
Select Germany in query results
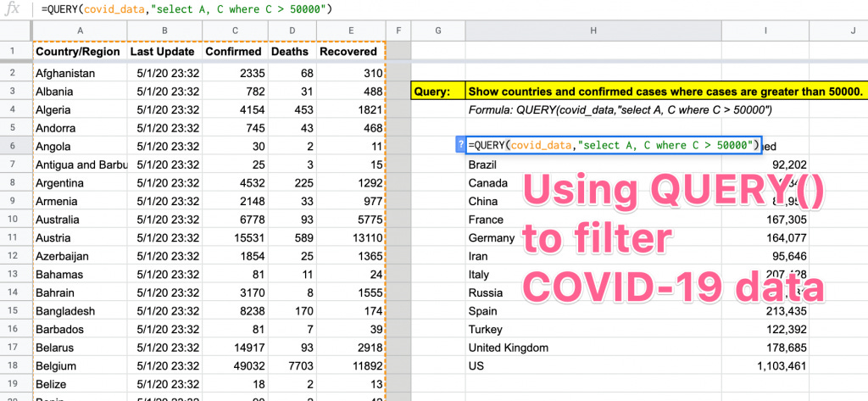[x=593, y=237]
